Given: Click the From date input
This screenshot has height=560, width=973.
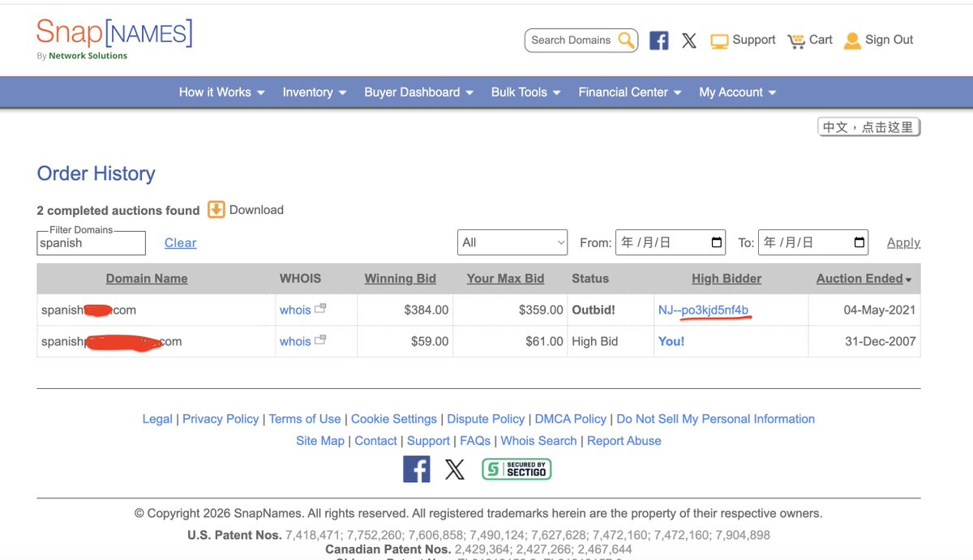Looking at the screenshot, I should pyautogui.click(x=671, y=242).
